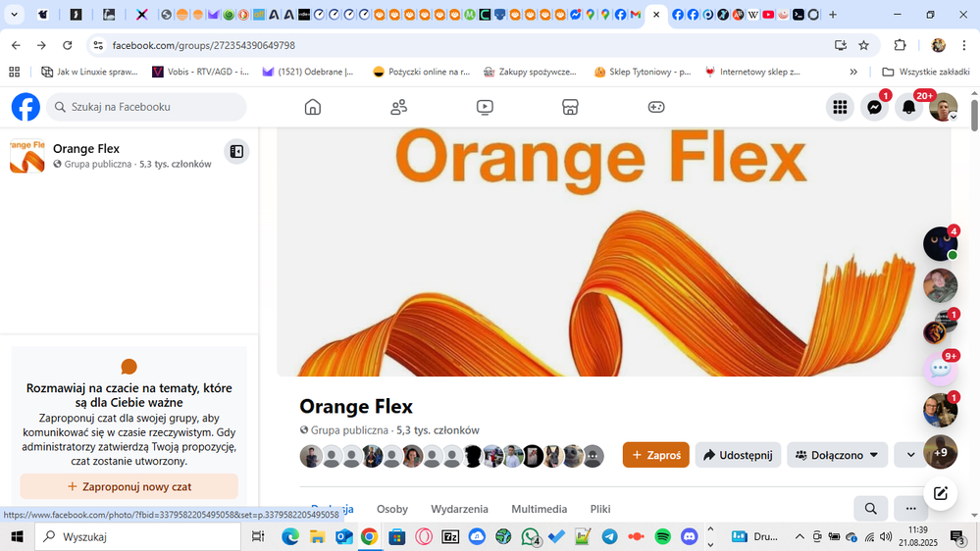Bookmark this page with the star icon
The height and width of the screenshot is (551, 980).
coord(863,45)
